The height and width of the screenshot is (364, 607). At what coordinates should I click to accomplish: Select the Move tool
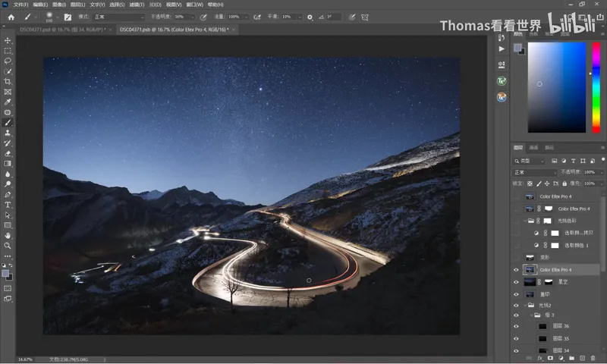(8, 41)
